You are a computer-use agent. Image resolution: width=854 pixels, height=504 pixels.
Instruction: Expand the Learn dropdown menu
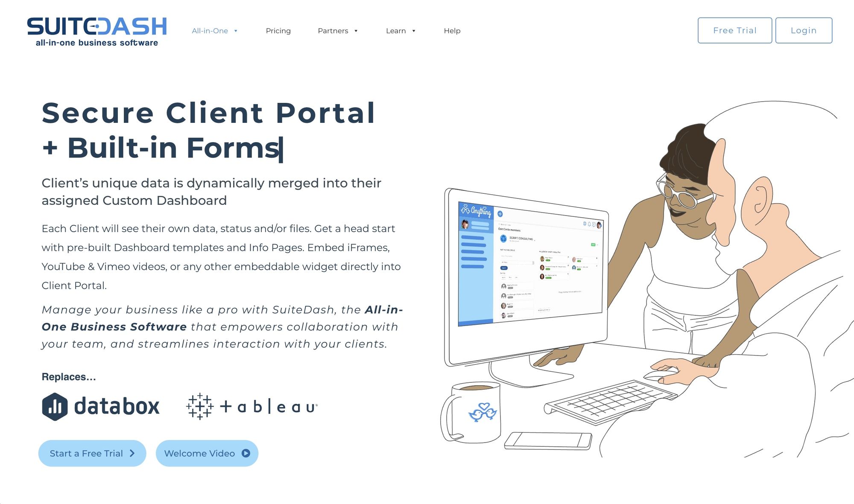coord(400,31)
